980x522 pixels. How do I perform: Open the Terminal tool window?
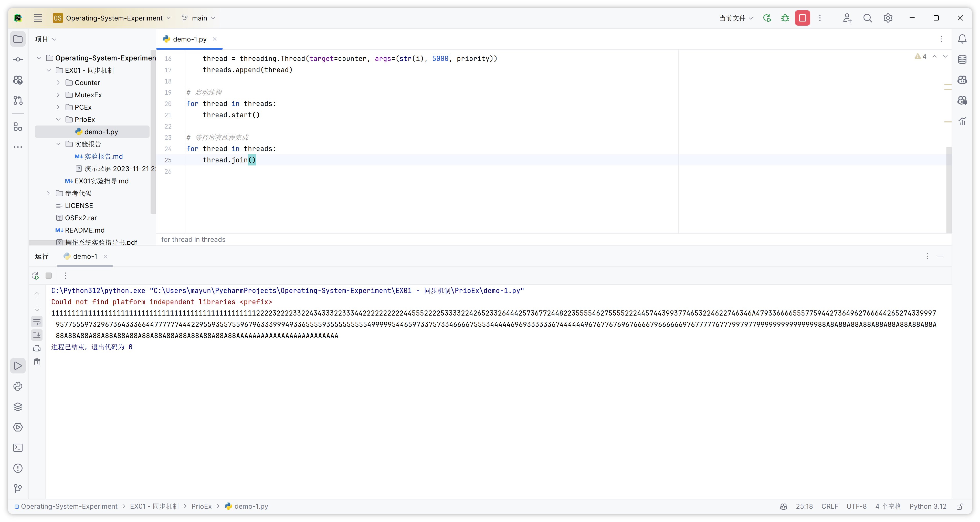click(18, 448)
